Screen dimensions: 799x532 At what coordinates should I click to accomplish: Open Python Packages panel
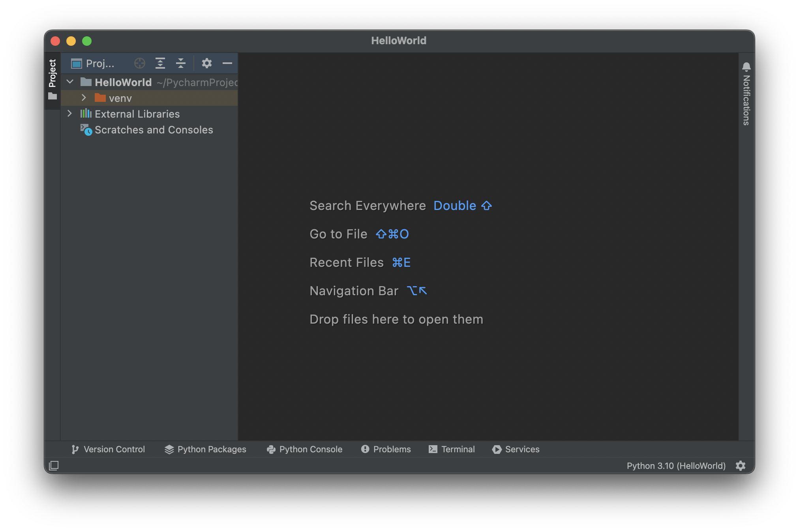(205, 449)
